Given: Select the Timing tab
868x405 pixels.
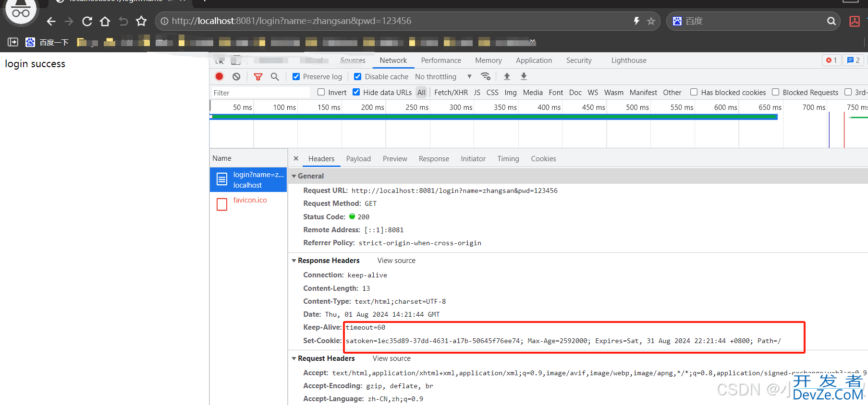Looking at the screenshot, I should pos(508,158).
